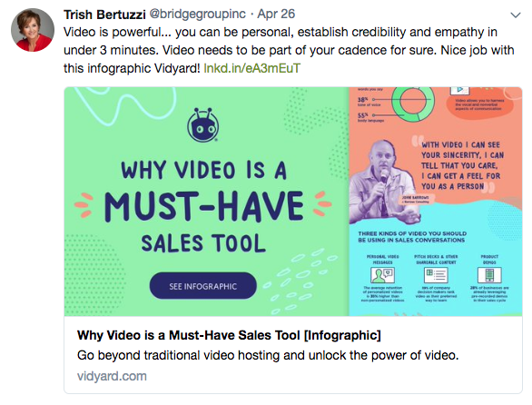This screenshot has width=532, height=405.
Task: Click the MUST-HAVE headline in the card image
Action: pyautogui.click(x=203, y=206)
